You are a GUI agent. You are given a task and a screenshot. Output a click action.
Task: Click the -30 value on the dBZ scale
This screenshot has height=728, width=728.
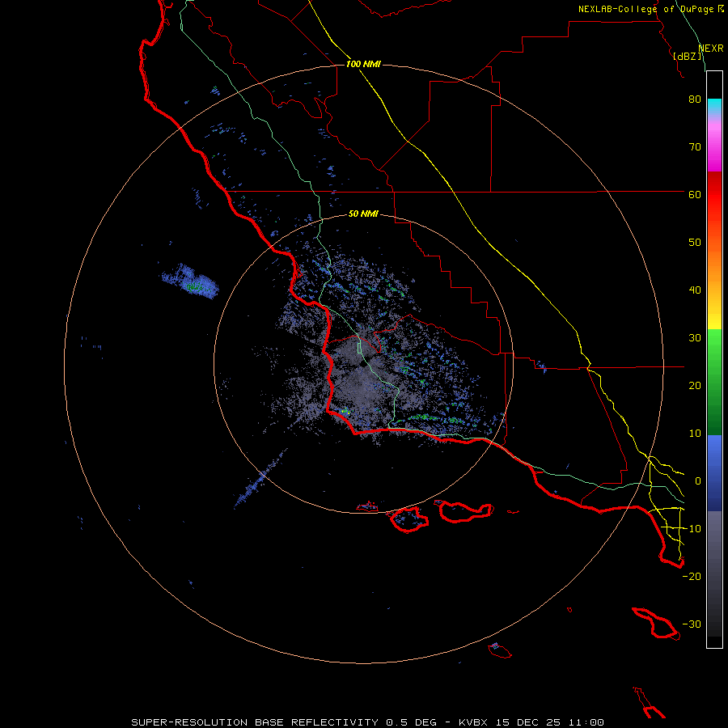point(692,624)
